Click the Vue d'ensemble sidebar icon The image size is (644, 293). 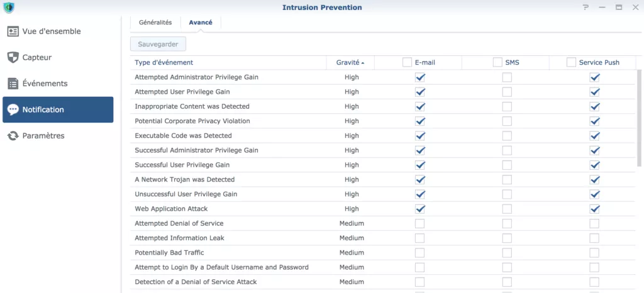point(13,31)
